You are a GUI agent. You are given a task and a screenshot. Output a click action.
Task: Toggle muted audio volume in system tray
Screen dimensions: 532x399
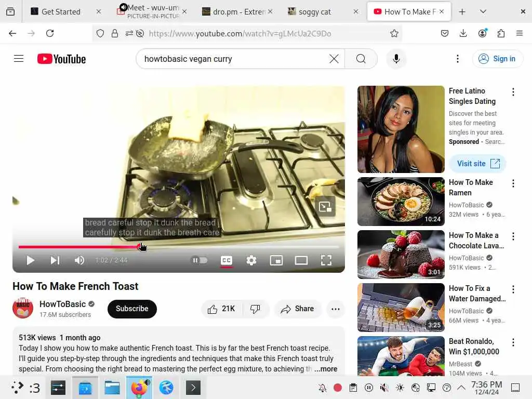(x=384, y=388)
